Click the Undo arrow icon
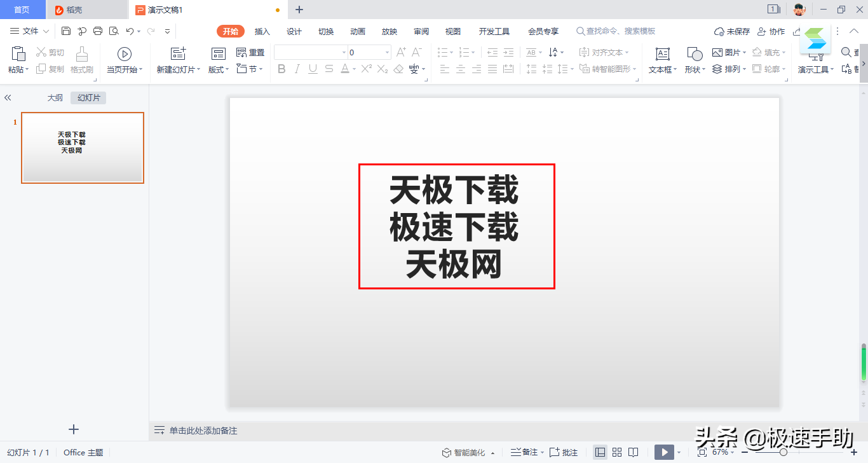868x463 pixels. click(130, 31)
